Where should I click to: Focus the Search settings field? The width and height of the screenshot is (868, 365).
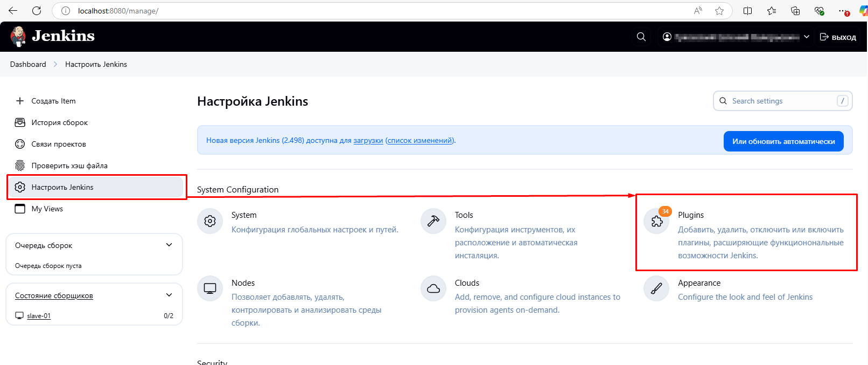782,101
